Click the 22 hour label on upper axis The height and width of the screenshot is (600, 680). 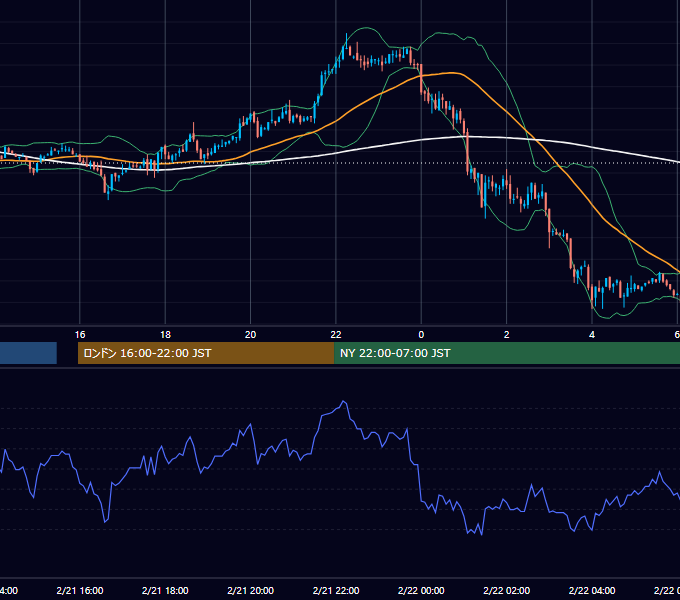click(336, 335)
